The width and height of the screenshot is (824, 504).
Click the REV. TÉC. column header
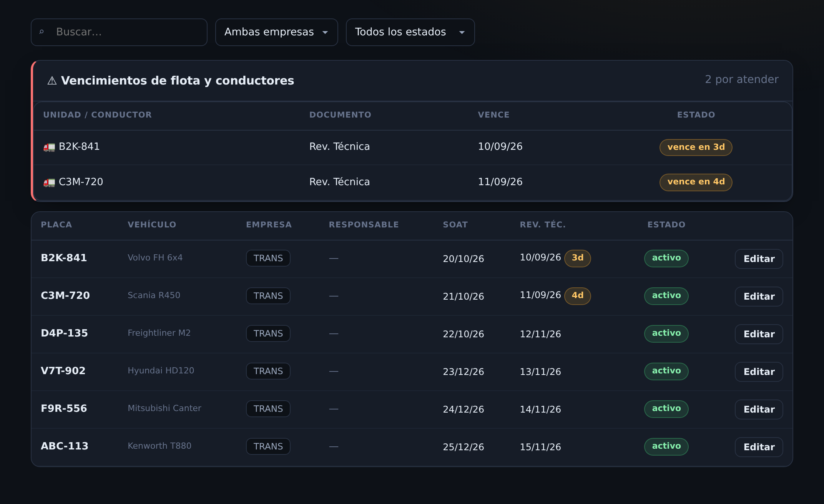point(543,225)
